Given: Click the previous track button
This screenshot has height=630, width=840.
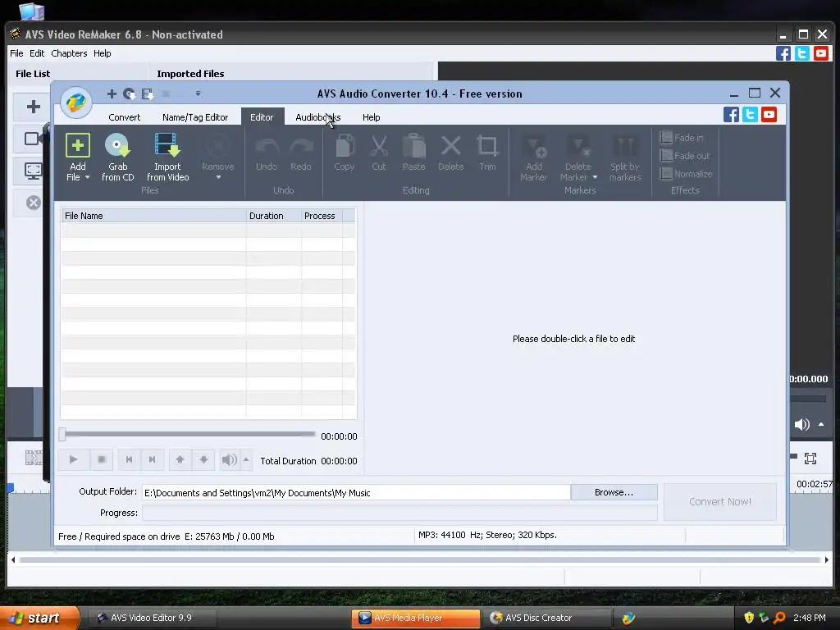Looking at the screenshot, I should pyautogui.click(x=129, y=459).
